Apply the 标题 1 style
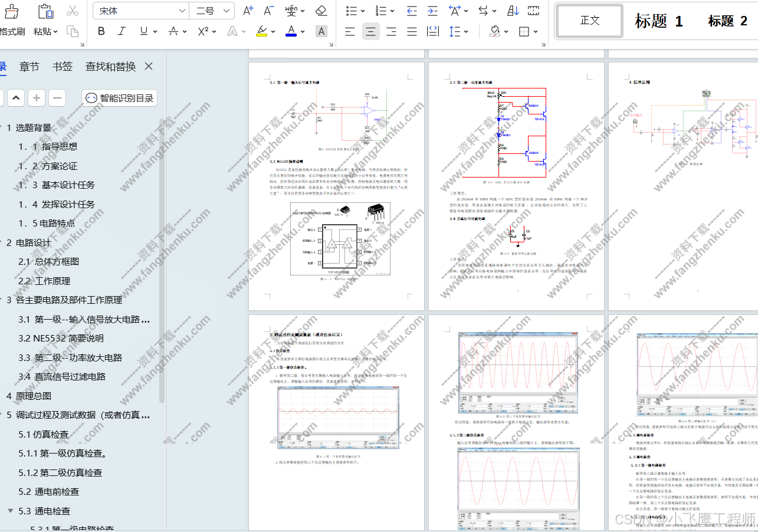 tap(659, 21)
